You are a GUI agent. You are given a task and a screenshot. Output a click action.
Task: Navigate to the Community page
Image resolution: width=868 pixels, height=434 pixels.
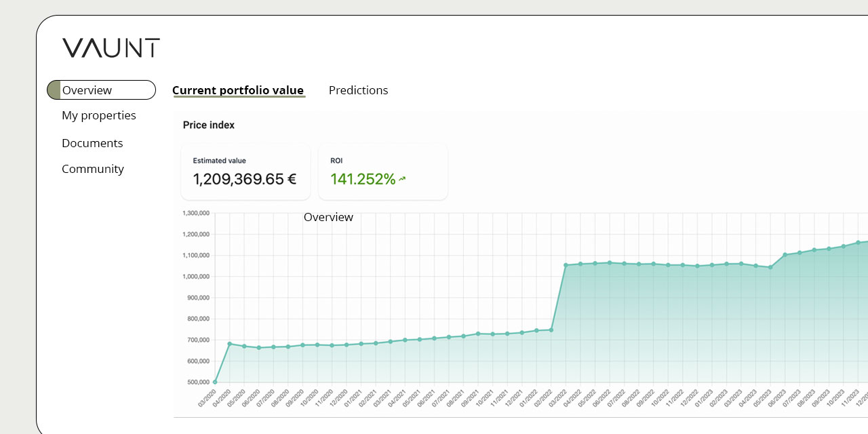93,169
